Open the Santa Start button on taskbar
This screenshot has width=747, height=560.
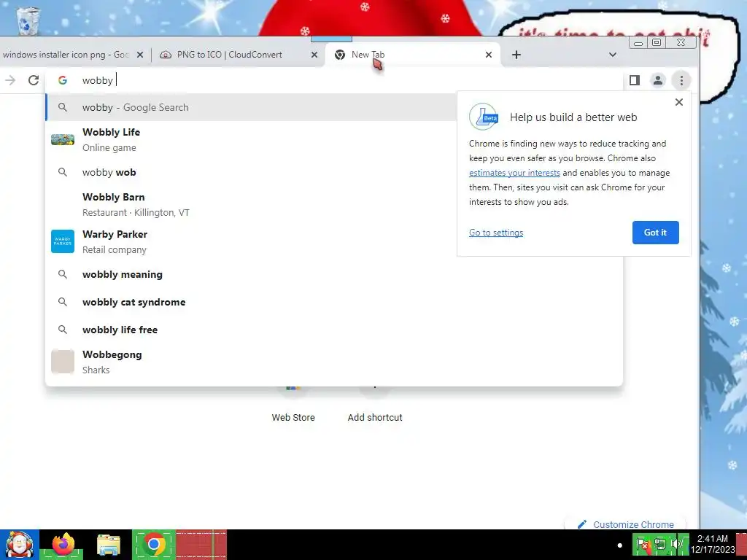pos(19,544)
